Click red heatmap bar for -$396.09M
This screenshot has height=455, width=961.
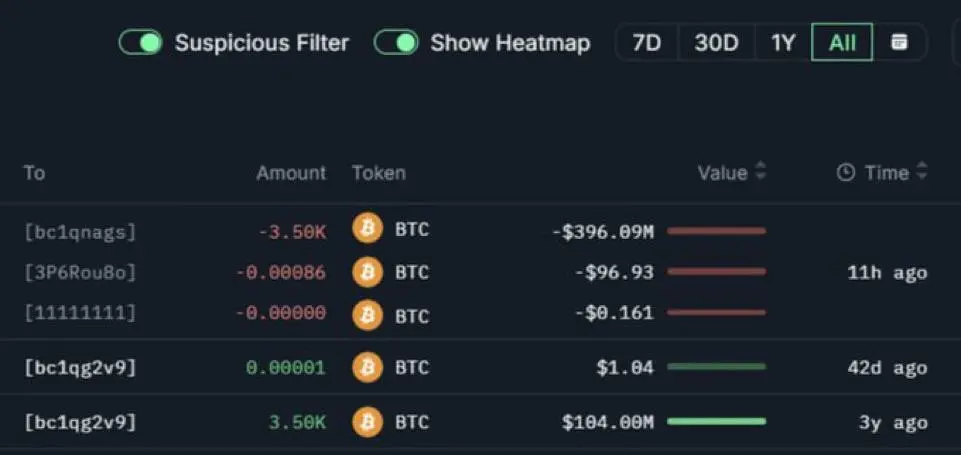[x=716, y=231]
